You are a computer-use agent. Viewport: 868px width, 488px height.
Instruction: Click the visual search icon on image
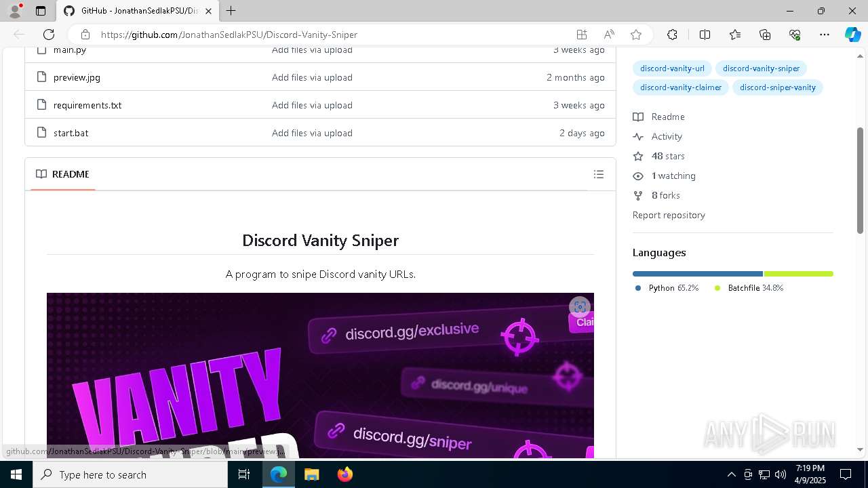click(x=579, y=307)
